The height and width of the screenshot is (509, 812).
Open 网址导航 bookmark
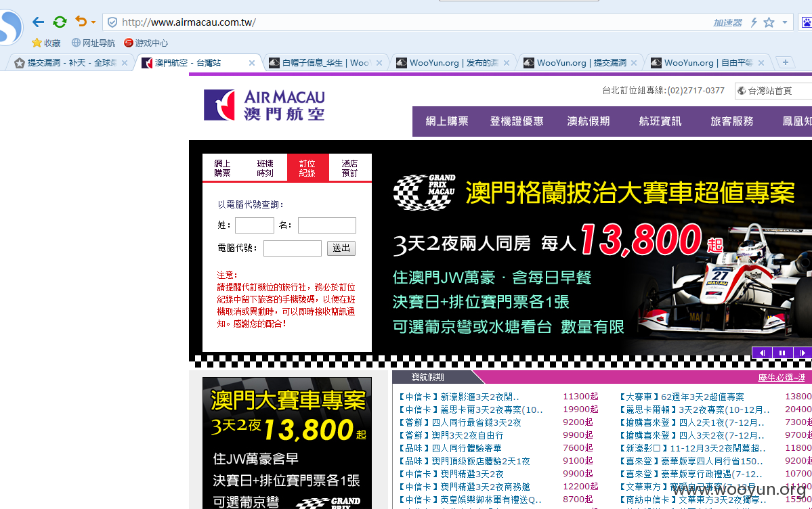pyautogui.click(x=93, y=43)
